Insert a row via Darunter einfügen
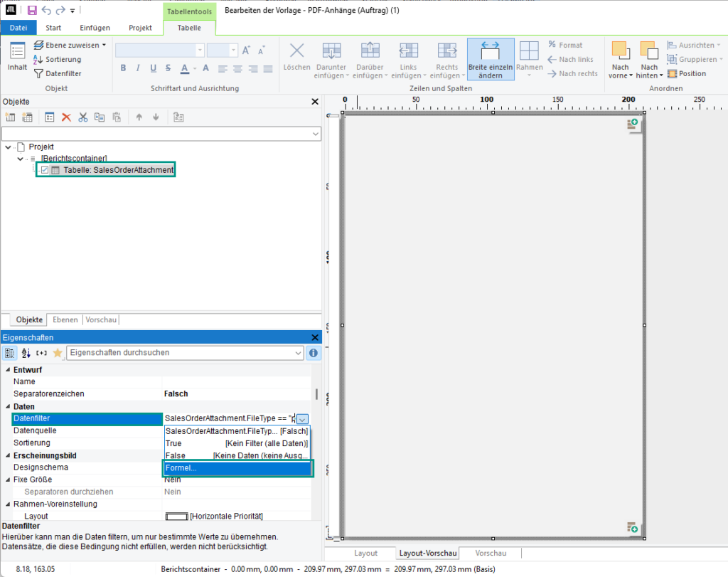Viewport: 728px width, 577px height. pos(331,59)
